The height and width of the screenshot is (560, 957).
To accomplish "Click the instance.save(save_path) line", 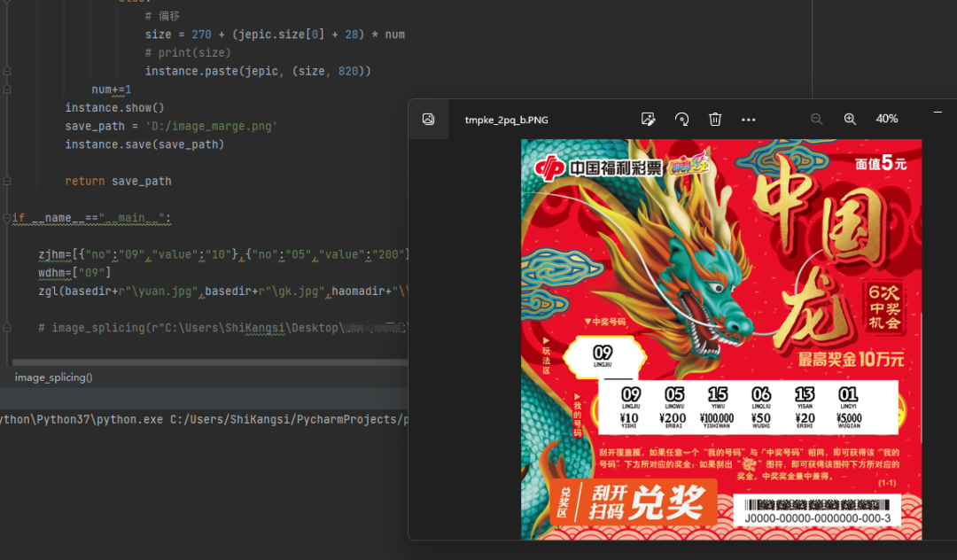I will pyautogui.click(x=144, y=144).
